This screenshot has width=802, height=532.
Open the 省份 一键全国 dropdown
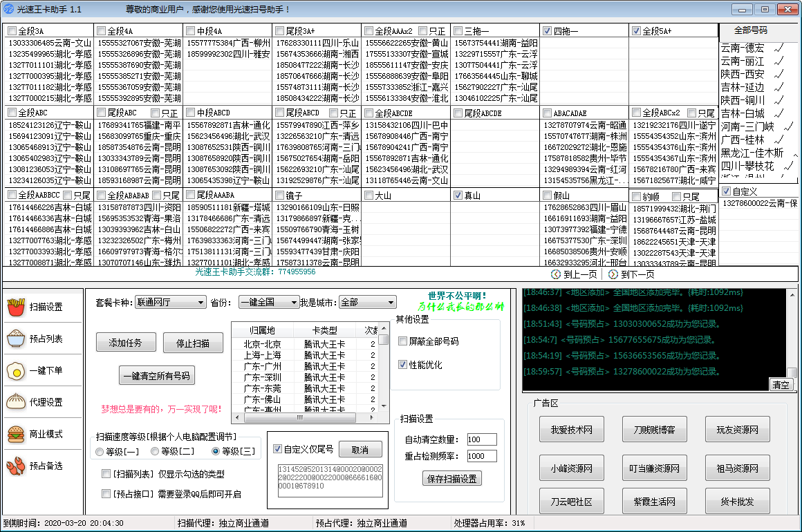pos(269,303)
